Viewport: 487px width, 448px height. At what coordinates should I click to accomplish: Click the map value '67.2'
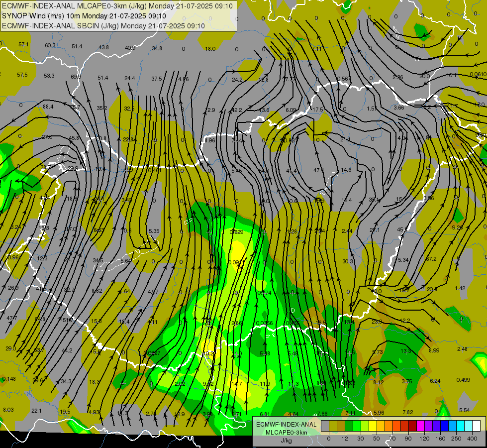click(431, 259)
